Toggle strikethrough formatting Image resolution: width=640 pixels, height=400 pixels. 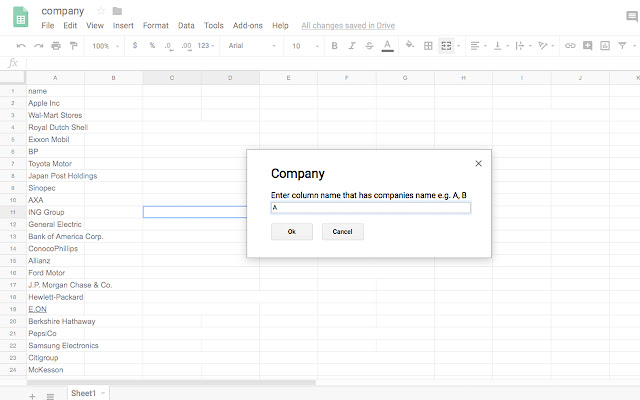click(x=369, y=46)
